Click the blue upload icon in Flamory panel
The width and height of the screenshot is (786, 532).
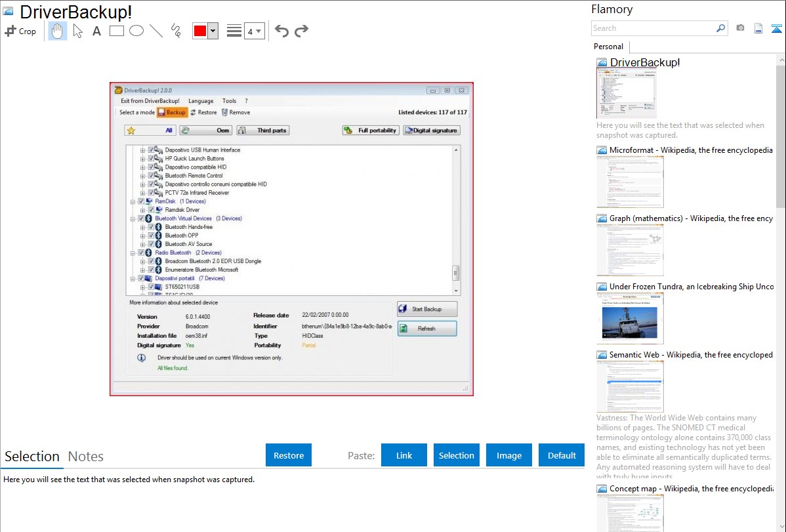coord(776,28)
